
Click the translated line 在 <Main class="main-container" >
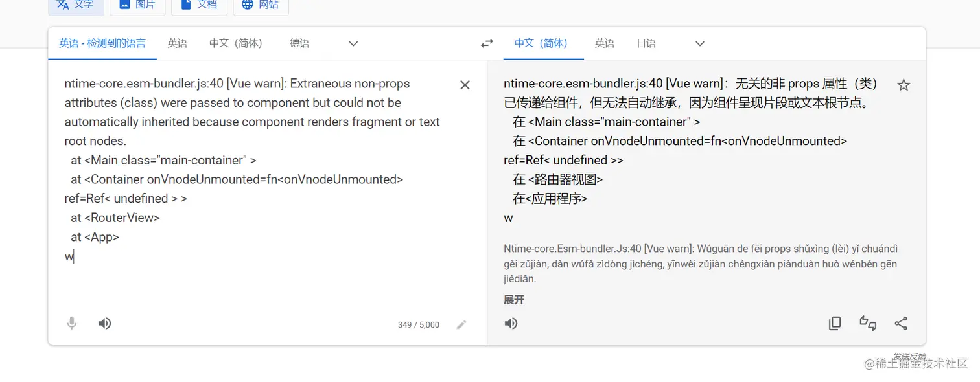click(x=607, y=122)
